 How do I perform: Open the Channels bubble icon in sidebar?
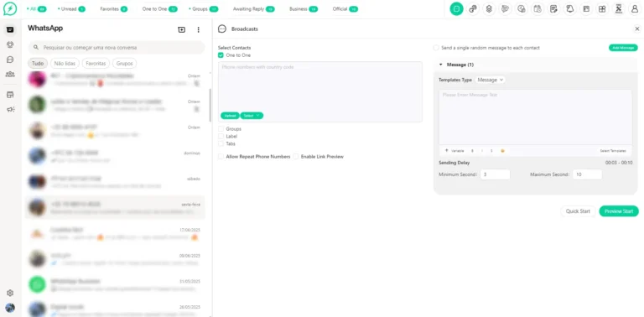tap(10, 60)
